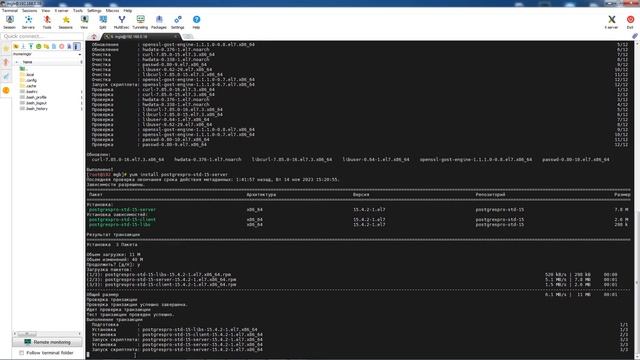The width and height of the screenshot is (640, 360).
Task: Go to the home tab icon
Action: (94, 37)
